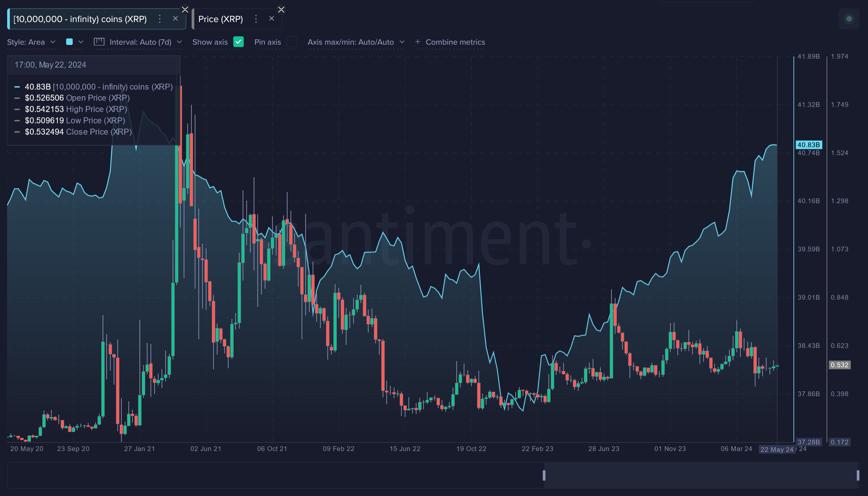The width and height of the screenshot is (868, 496).
Task: Remove the Price (XRP) metric
Action: [x=272, y=19]
